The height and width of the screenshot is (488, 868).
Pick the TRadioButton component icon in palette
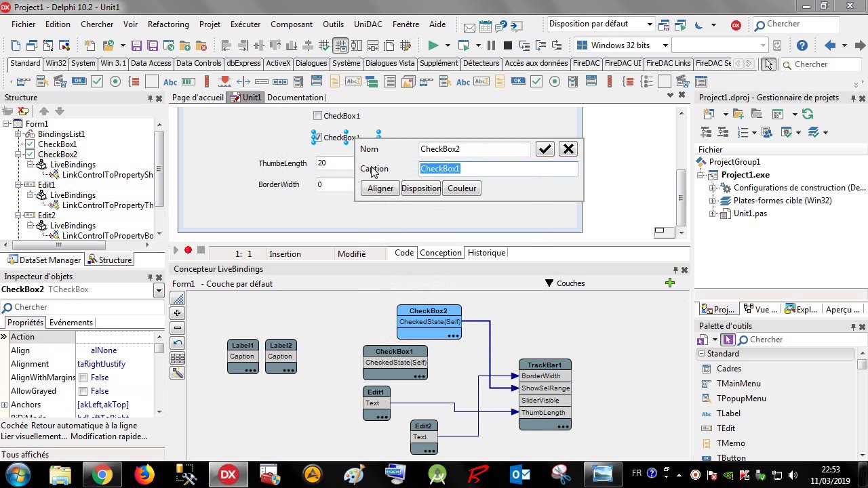point(115,81)
